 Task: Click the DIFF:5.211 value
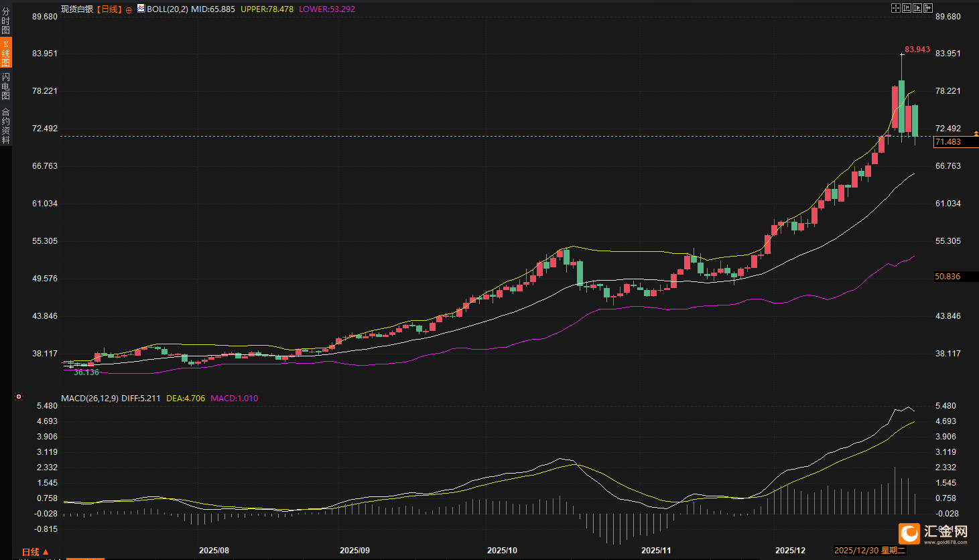(141, 399)
